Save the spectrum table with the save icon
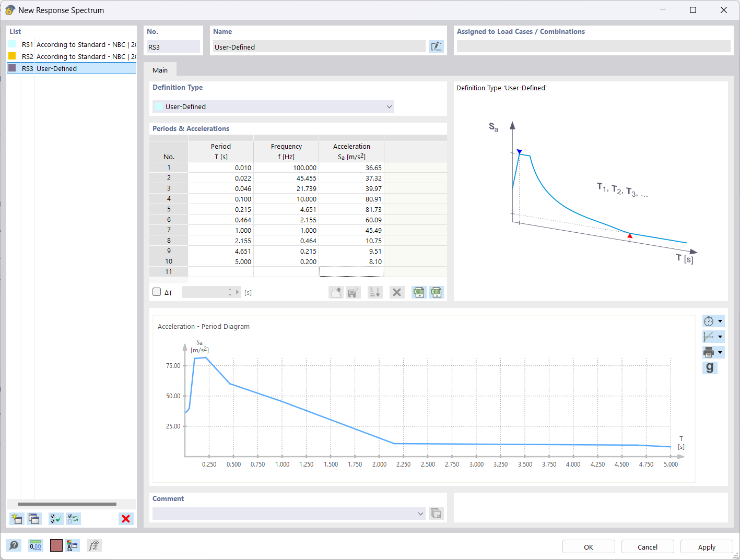The image size is (740, 560). [x=353, y=292]
